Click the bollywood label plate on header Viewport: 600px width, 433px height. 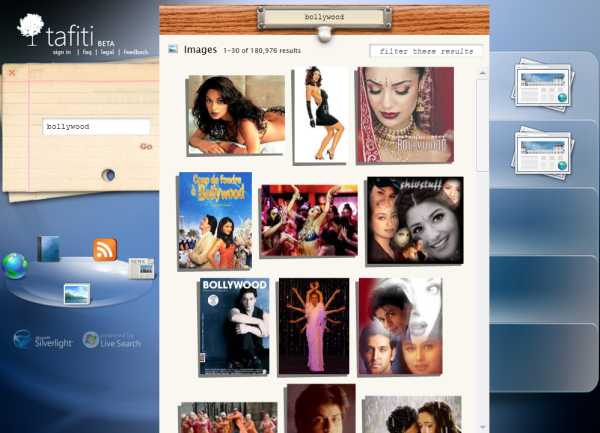tap(324, 18)
